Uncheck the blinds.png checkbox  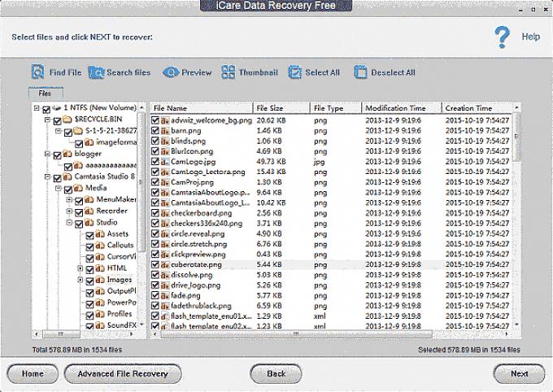click(x=155, y=141)
